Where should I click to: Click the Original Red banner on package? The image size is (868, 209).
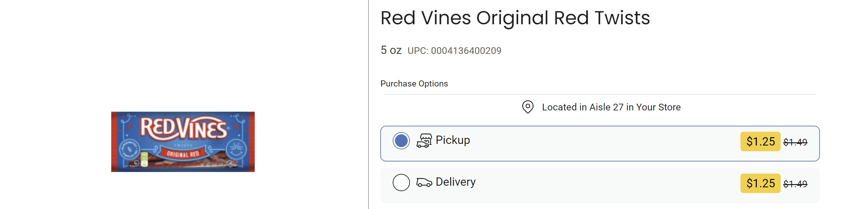(183, 154)
